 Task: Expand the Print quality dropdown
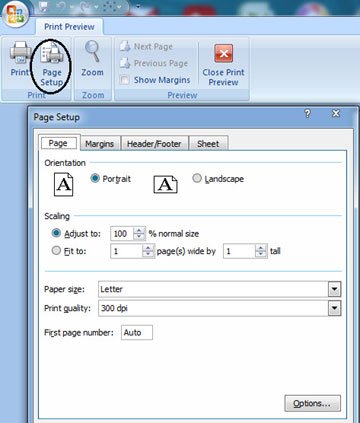(334, 308)
